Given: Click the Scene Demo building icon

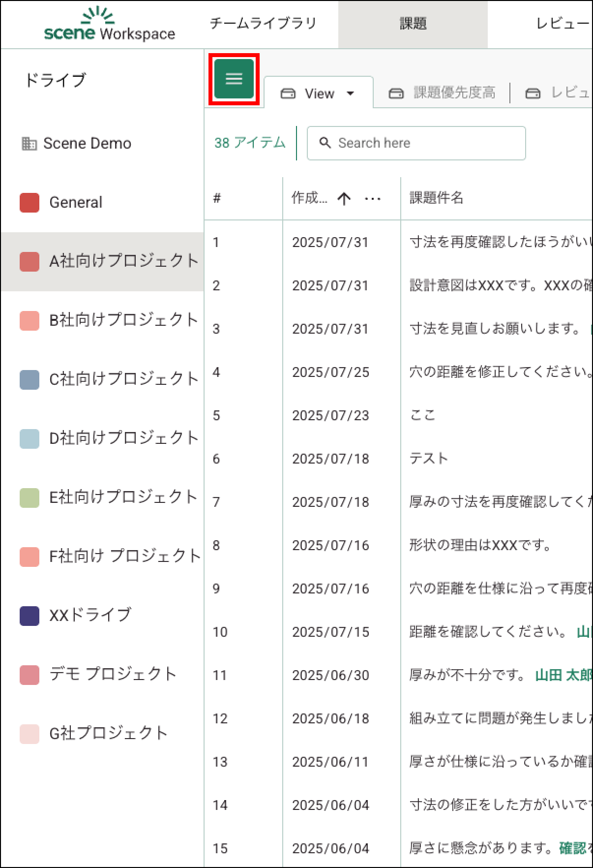Looking at the screenshot, I should (x=29, y=144).
